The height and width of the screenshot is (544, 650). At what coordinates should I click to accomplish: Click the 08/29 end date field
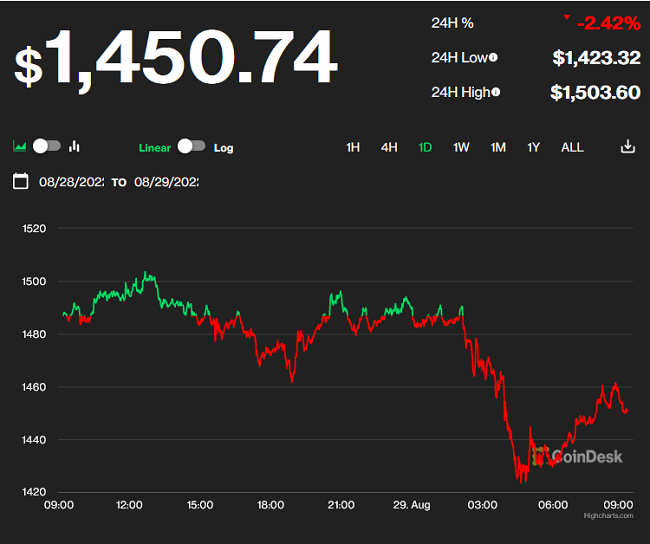pos(166,182)
